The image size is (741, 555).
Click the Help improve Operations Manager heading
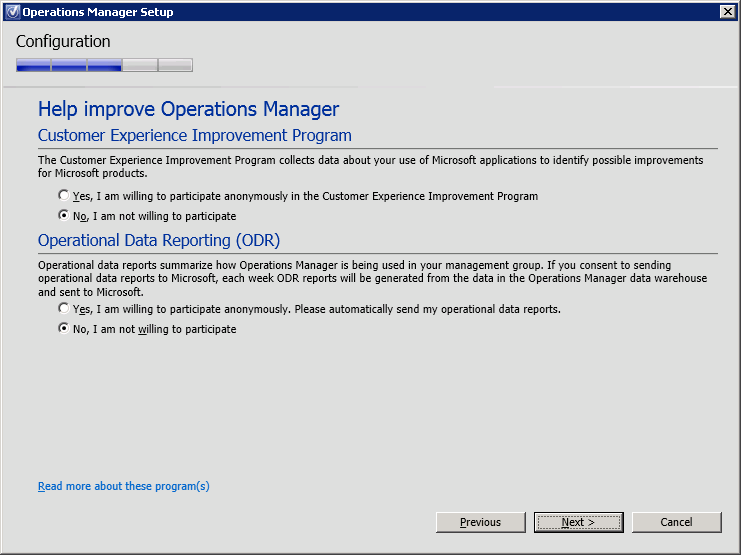coord(188,109)
